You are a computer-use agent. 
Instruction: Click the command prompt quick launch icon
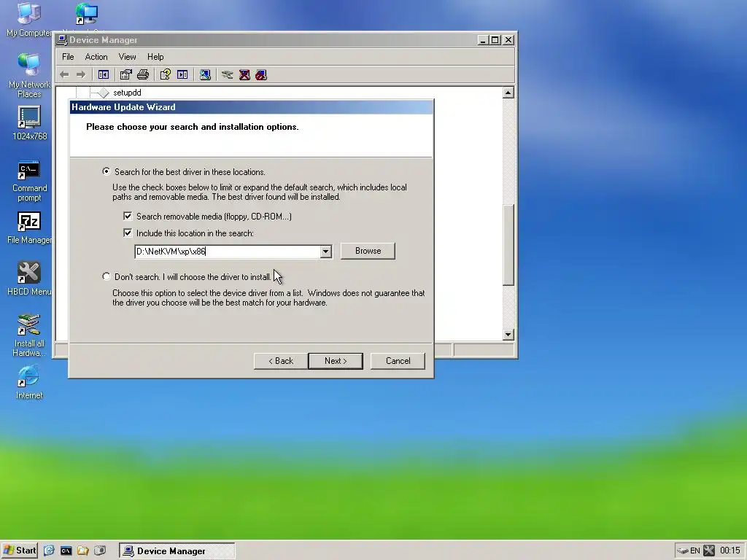coord(66,551)
